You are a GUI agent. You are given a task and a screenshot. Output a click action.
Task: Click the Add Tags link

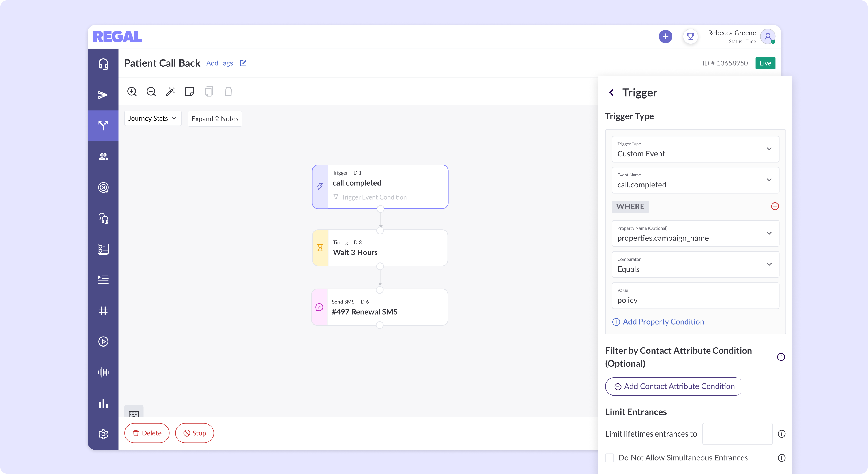point(219,63)
